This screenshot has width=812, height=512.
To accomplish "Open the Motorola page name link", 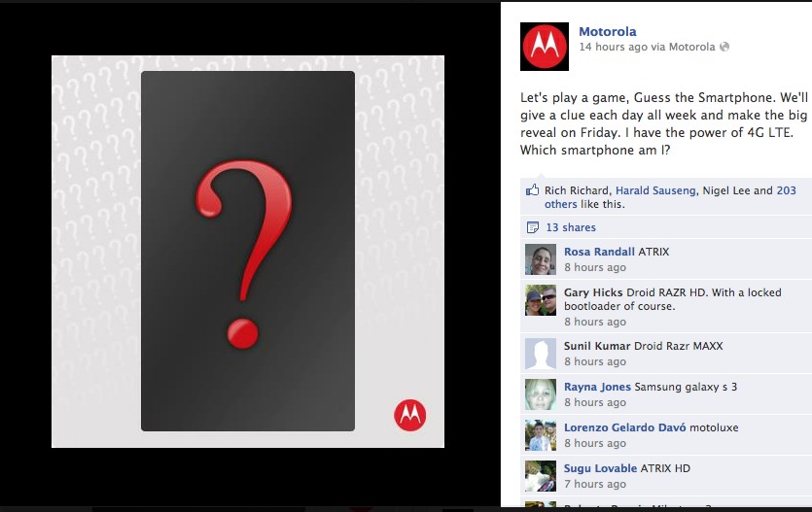I will pyautogui.click(x=608, y=31).
